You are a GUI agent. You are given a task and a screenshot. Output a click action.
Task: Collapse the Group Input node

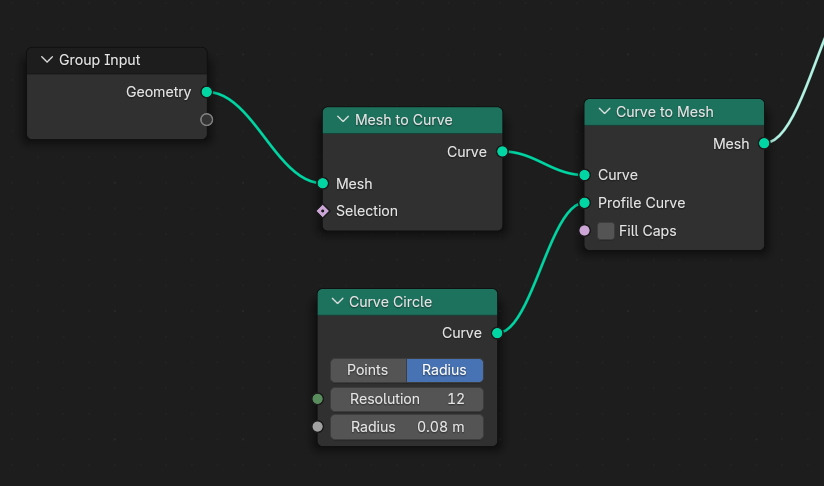coord(47,60)
